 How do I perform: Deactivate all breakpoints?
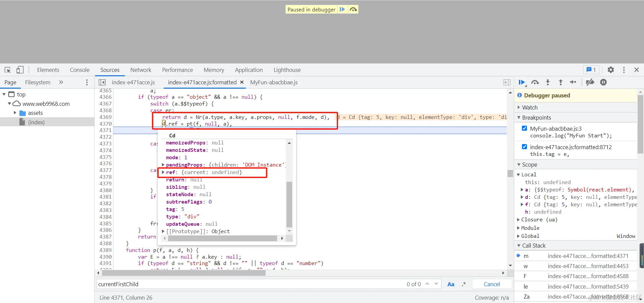(x=590, y=82)
